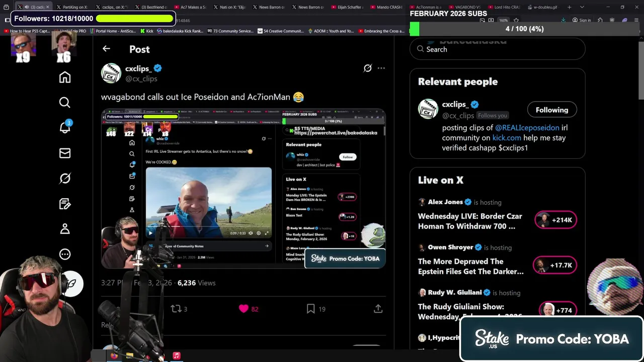Viewport: 644px width, 362px height.
Task: Switch to PartiKing on X tab
Action: point(72,7)
